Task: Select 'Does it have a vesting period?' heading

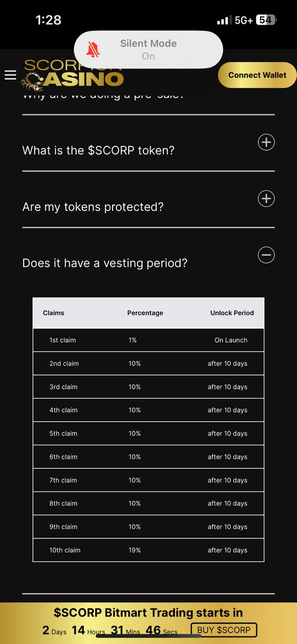Action: click(x=105, y=263)
